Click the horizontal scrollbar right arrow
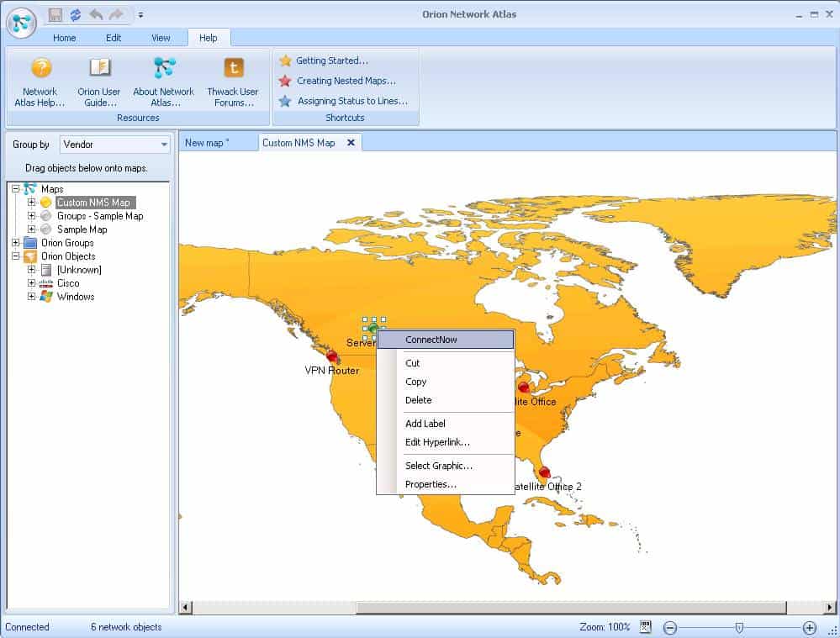Viewport: 840px width, 638px height. [x=829, y=608]
